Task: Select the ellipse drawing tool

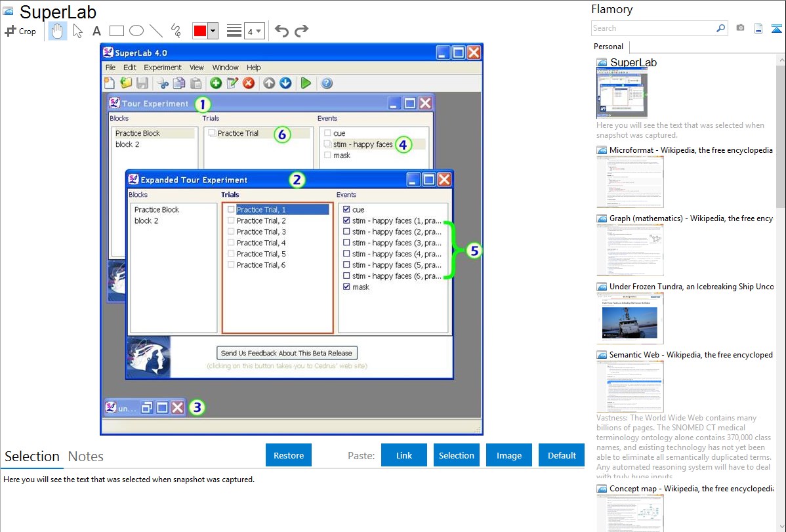Action: point(136,31)
